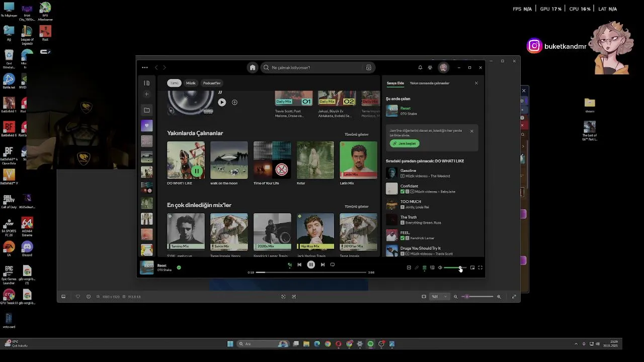Click the now playing 'Reset' title in queue
Viewport: 644px width, 362px height.
point(406,108)
